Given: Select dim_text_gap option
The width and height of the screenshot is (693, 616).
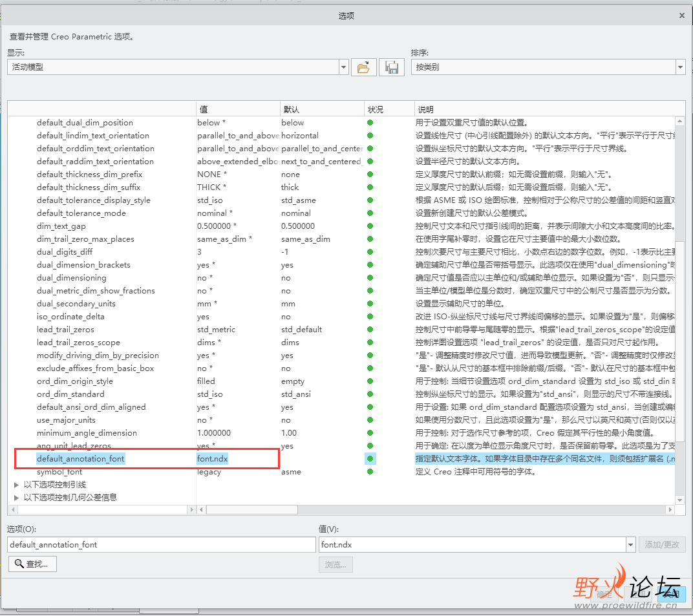Looking at the screenshot, I should click(61, 226).
